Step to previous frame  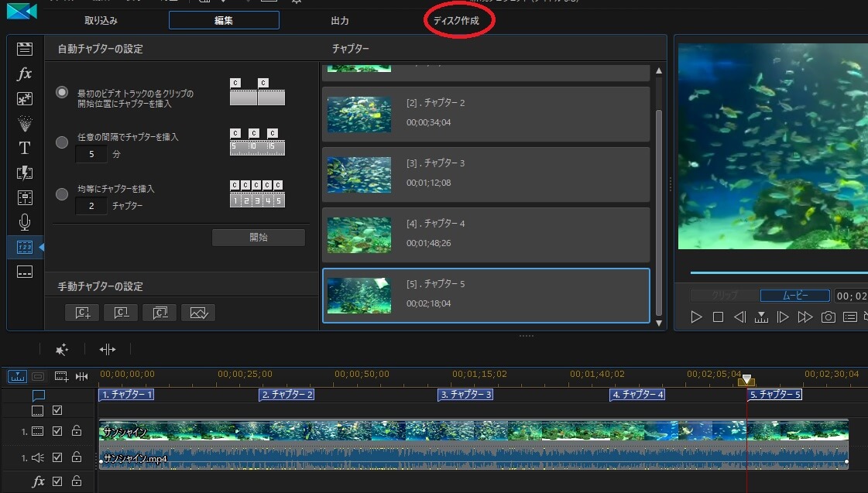[739, 317]
